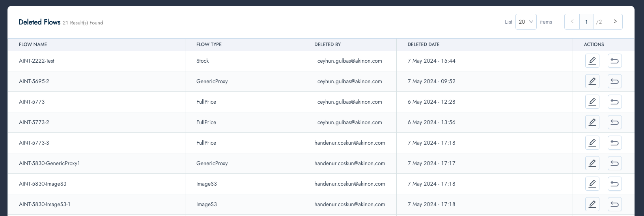The image size is (644, 216).
Task: Select the AINT-5773 flow name cell
Action: click(32, 102)
